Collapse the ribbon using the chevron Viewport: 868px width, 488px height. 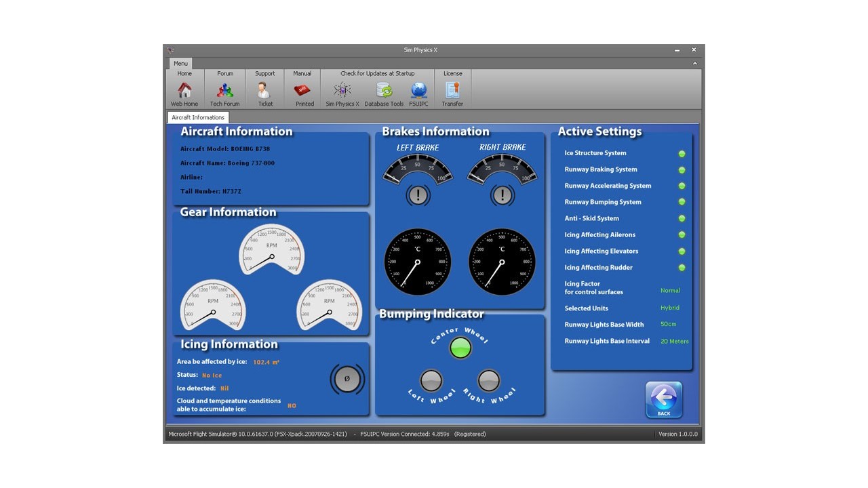[x=694, y=64]
